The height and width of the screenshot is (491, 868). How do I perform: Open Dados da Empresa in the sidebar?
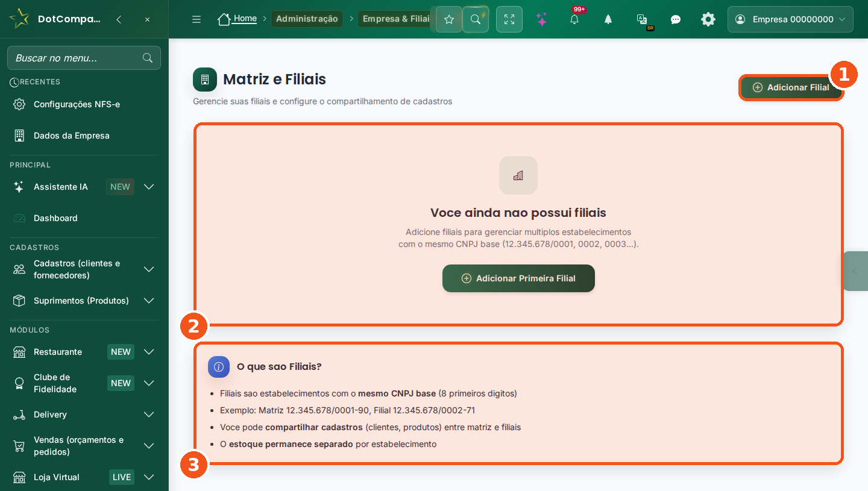point(84,136)
